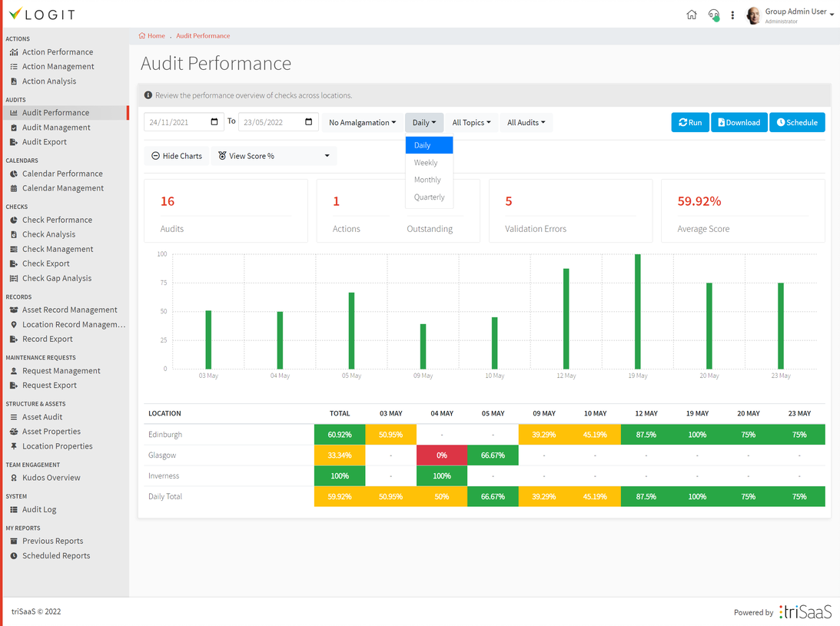
Task: Click the Download report button
Action: click(739, 123)
